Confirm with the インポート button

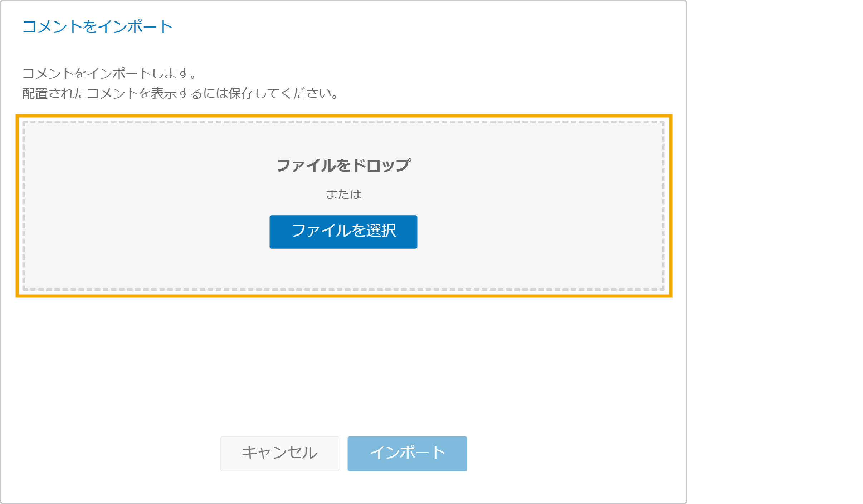tap(407, 453)
